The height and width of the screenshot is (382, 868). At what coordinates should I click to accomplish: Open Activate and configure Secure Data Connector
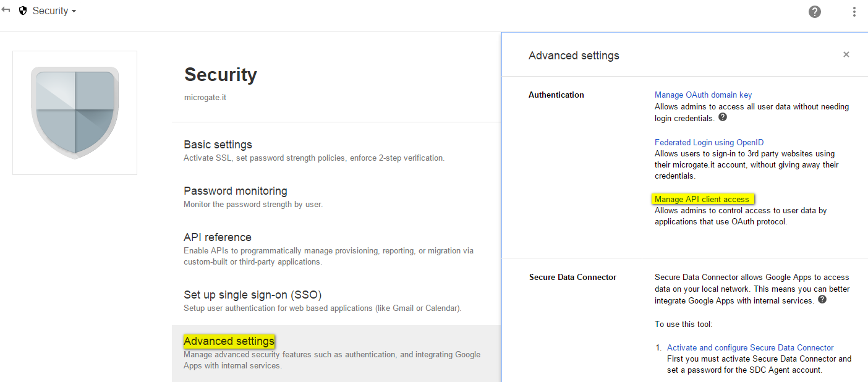pyautogui.click(x=750, y=347)
